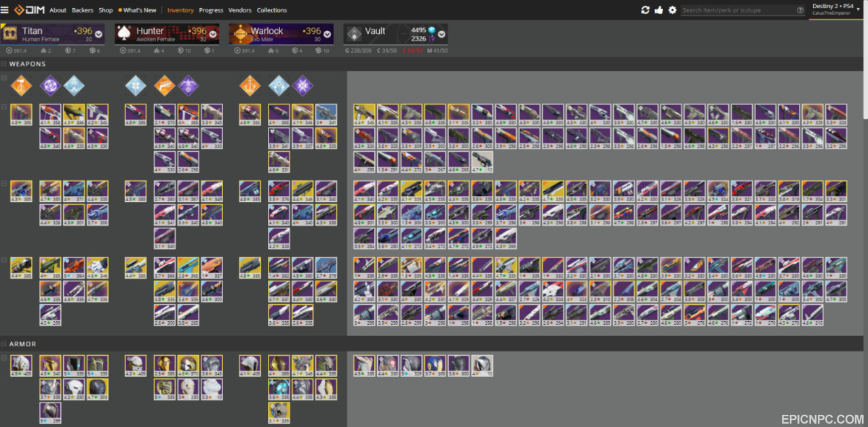Open the hamburger menu
Screen dimensions: 868x427
pyautogui.click(x=5, y=10)
